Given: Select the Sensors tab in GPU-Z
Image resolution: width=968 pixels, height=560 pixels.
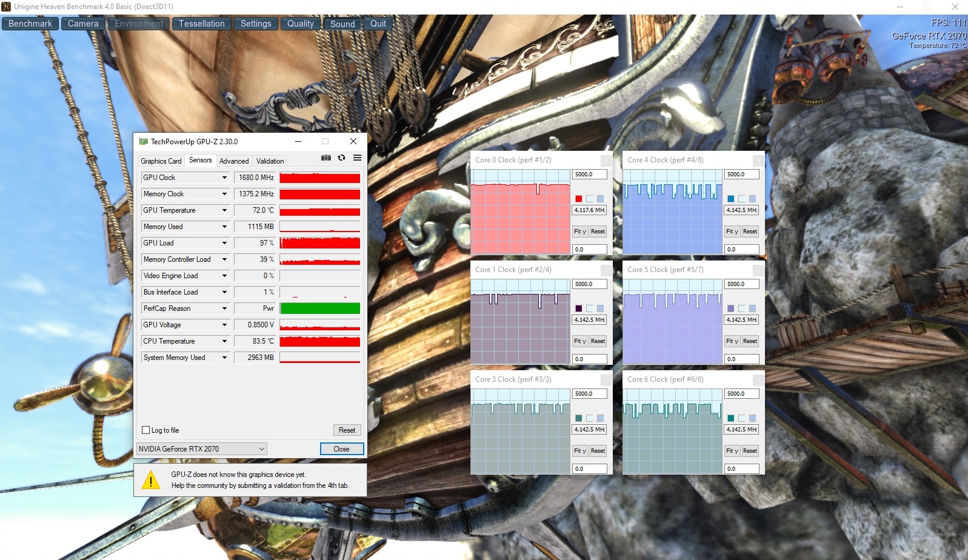Looking at the screenshot, I should click(x=201, y=160).
